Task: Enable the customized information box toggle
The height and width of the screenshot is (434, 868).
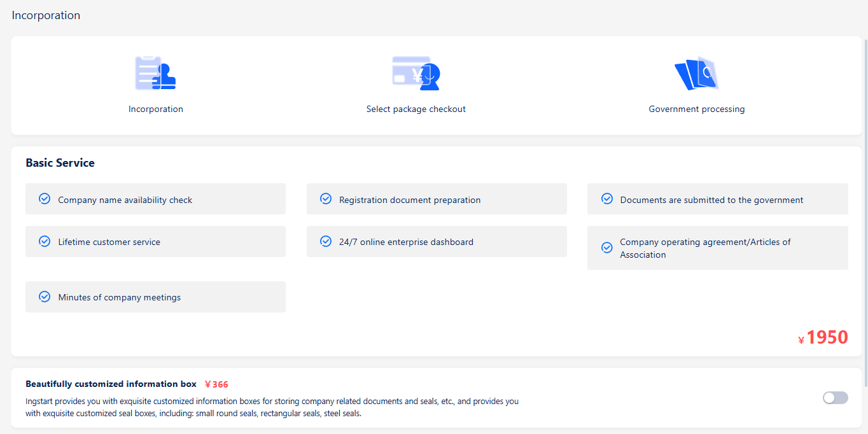Action: 835,398
